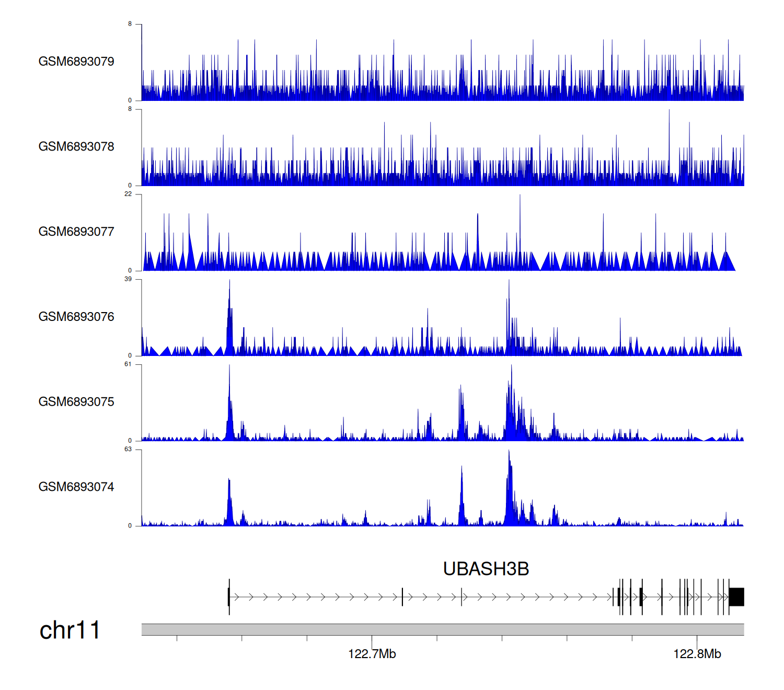Click the UBASH3B gene name
Image resolution: width=784 pixels, height=690 pixels.
tap(486, 569)
